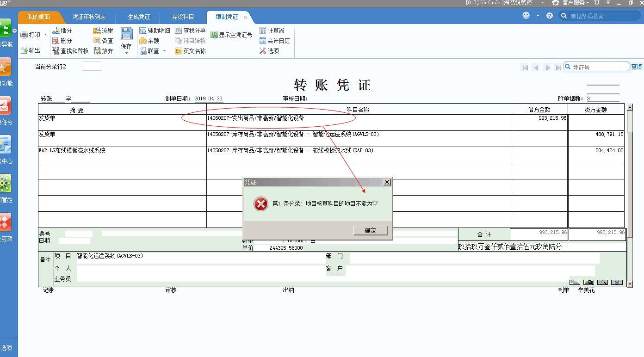The image size is (644, 357).
Task: Click the greyed 科目转换 toolbar item
Action: click(190, 41)
